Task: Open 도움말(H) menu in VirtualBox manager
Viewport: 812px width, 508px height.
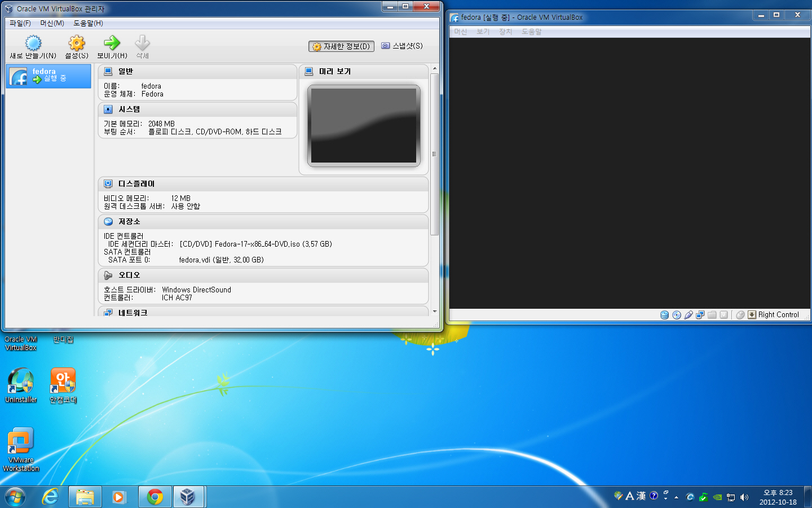Action: [88, 23]
